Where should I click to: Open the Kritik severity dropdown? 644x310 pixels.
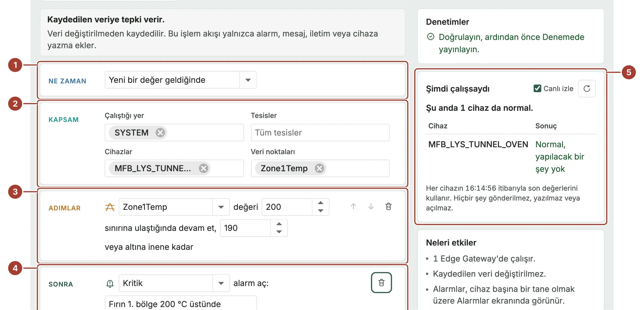[221, 283]
